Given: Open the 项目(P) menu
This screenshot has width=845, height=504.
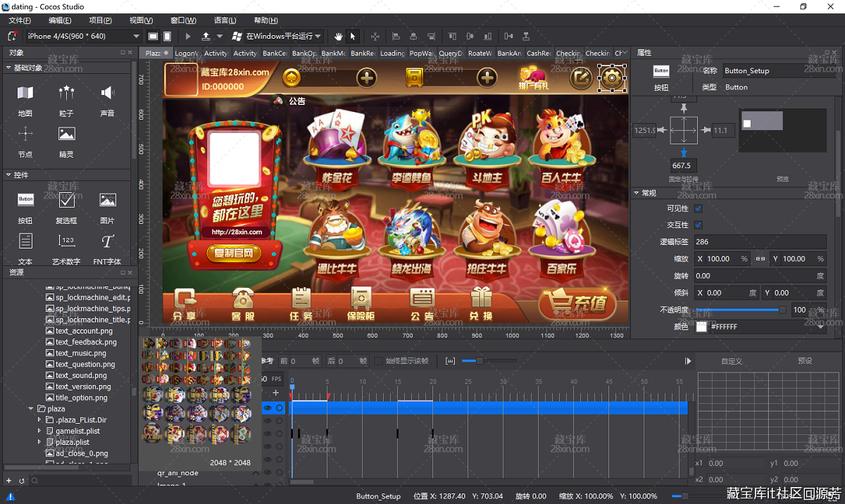Looking at the screenshot, I should pyautogui.click(x=101, y=20).
